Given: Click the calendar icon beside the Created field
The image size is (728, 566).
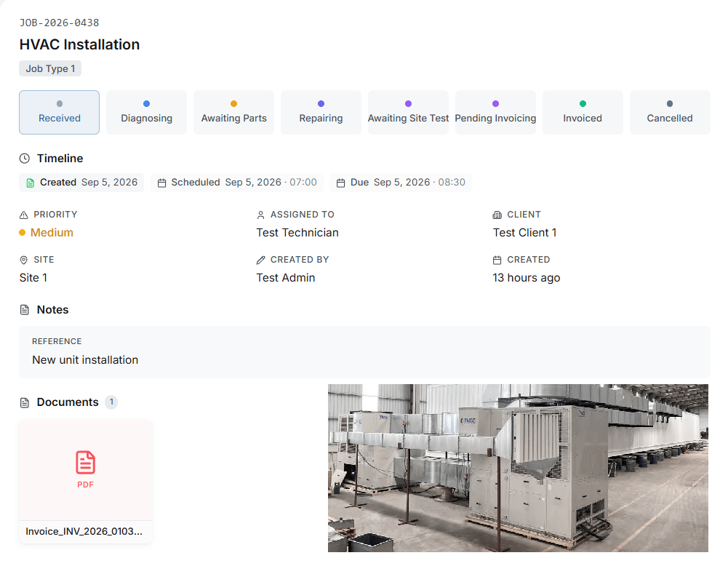Looking at the screenshot, I should (x=497, y=260).
